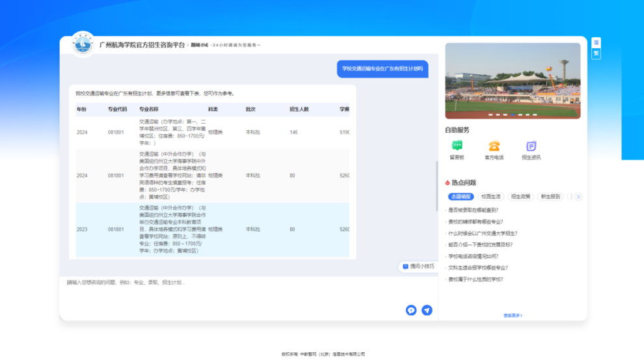Click 查看更多 to see more questions
644x362 pixels.
click(513, 315)
